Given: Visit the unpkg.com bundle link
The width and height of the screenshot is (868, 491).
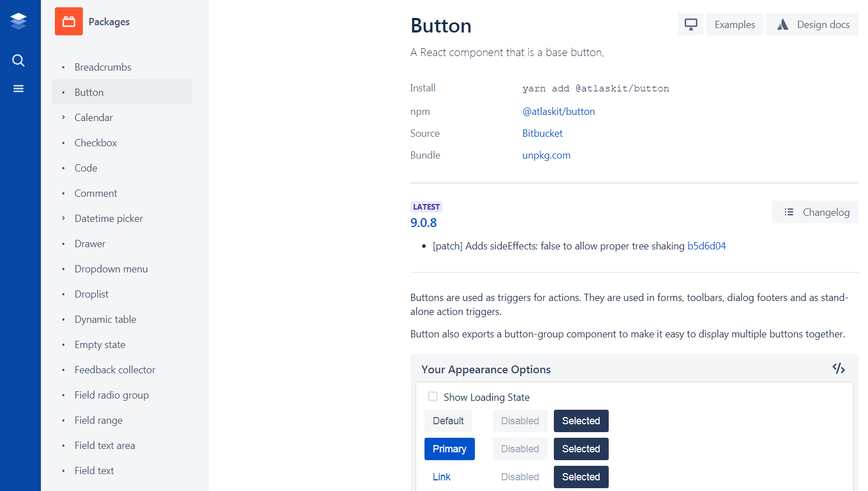Looking at the screenshot, I should tap(547, 155).
